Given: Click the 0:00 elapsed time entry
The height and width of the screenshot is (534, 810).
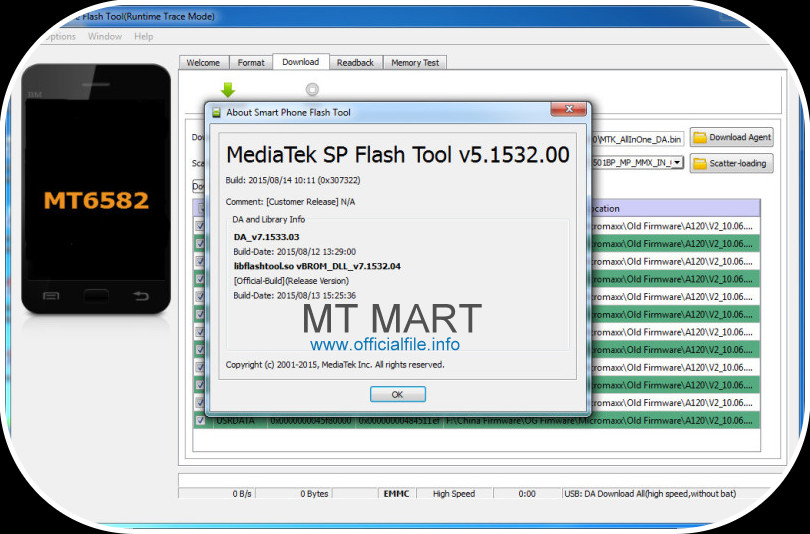Looking at the screenshot, I should [x=527, y=494].
